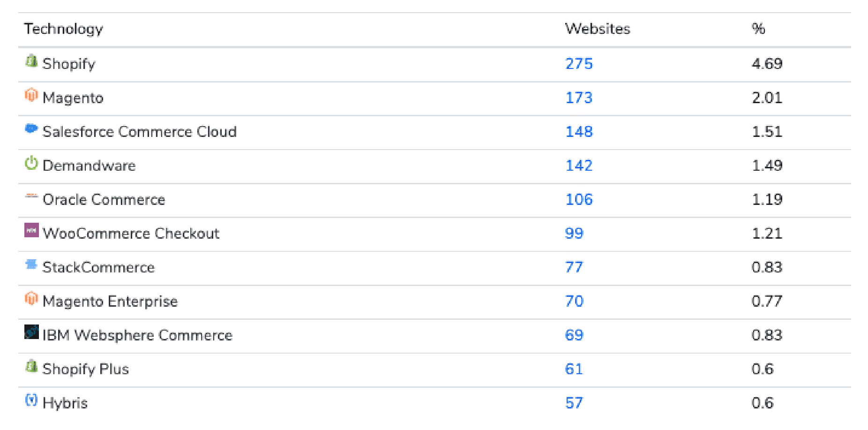
Task: Click the Hybris logo icon
Action: tap(31, 400)
